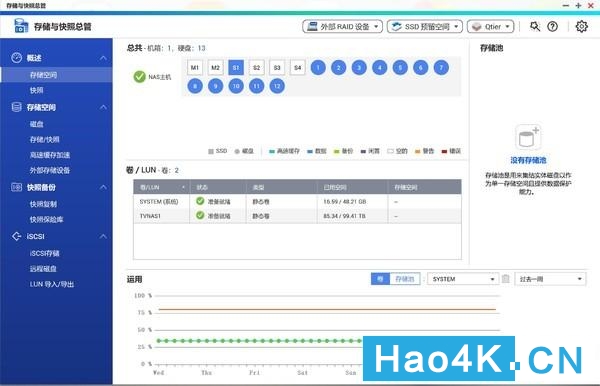Select disk circle number 8
The height and width of the screenshot is (386, 600).
[195, 86]
